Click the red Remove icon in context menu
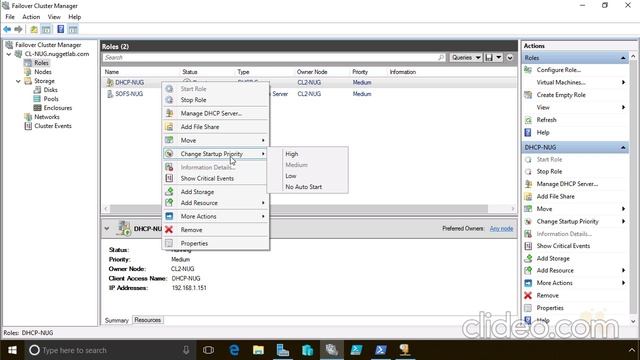This screenshot has width=640, height=360. (x=169, y=230)
